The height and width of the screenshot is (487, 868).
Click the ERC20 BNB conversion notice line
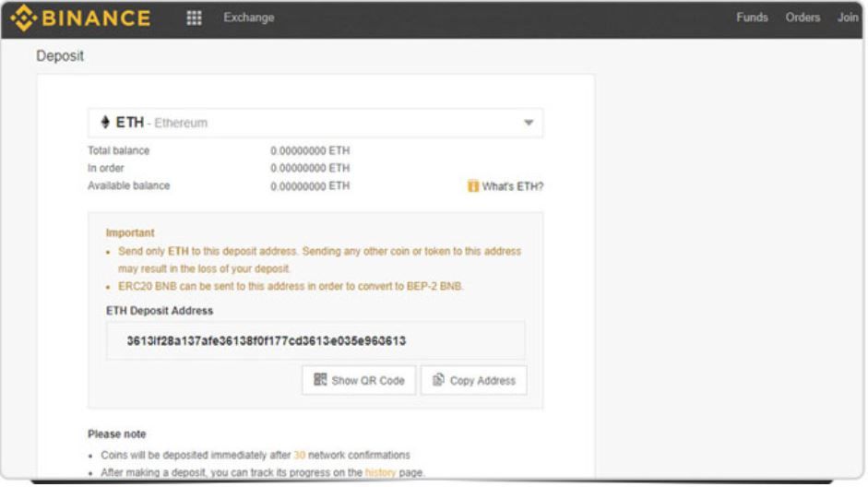[x=291, y=286]
